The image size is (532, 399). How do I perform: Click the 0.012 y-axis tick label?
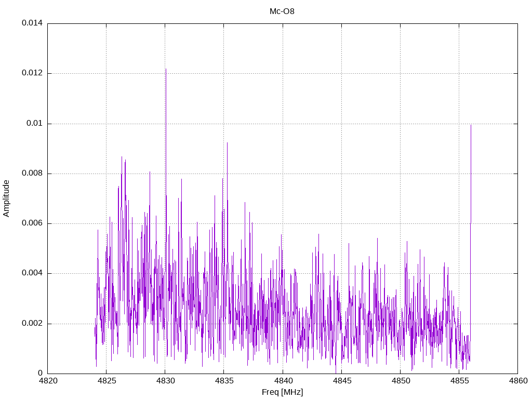click(32, 73)
